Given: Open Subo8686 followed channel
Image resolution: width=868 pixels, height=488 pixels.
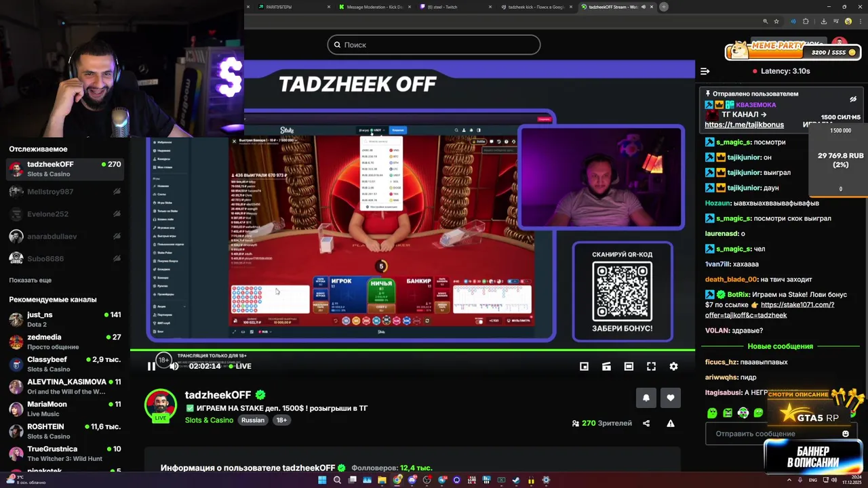Looking at the screenshot, I should [65, 259].
